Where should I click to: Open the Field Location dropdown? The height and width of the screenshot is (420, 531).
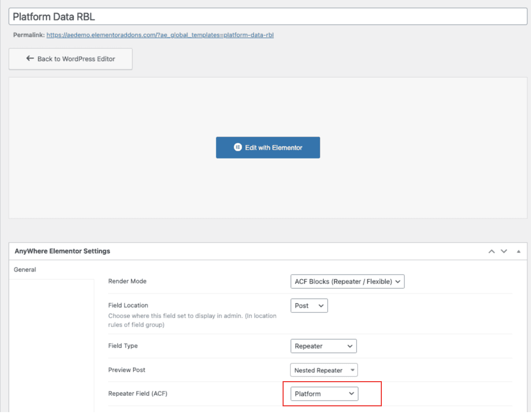point(309,306)
